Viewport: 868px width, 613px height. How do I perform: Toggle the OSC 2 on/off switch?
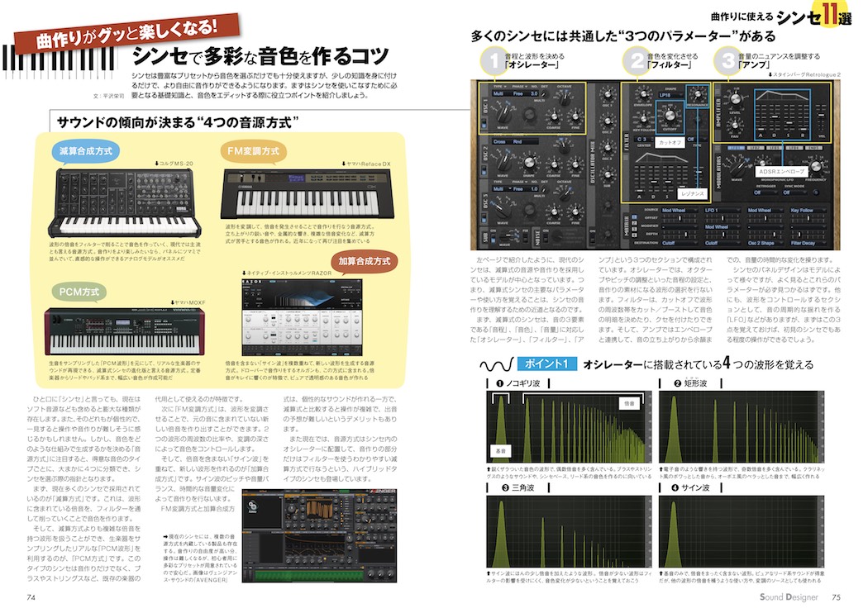(x=484, y=169)
